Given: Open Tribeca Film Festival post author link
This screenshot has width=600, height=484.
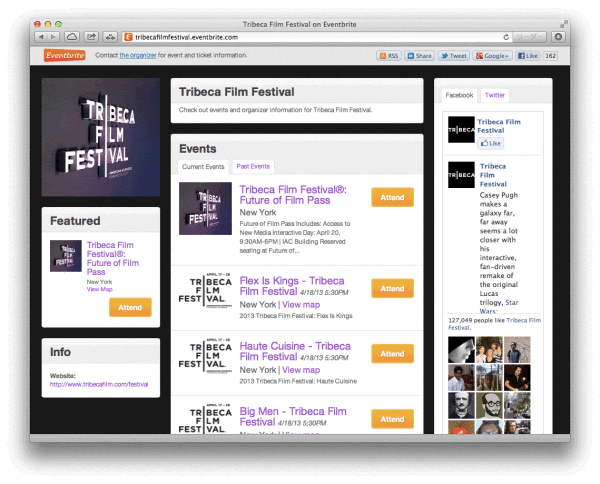Looking at the screenshot, I should click(493, 175).
